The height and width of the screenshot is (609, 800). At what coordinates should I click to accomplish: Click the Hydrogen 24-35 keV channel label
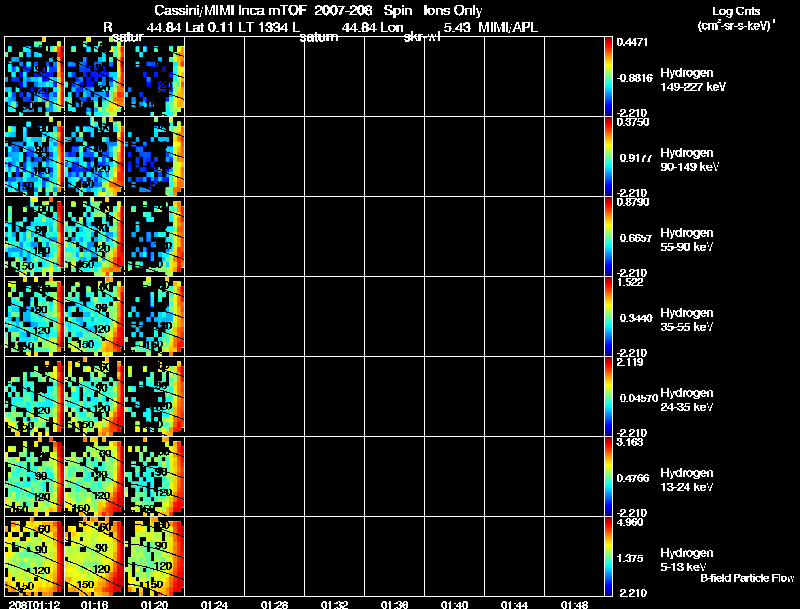(x=687, y=400)
